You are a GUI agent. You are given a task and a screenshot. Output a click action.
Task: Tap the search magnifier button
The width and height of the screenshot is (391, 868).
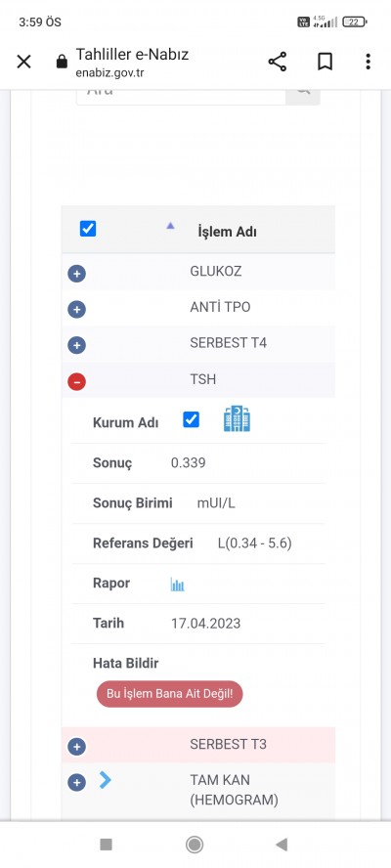[303, 91]
